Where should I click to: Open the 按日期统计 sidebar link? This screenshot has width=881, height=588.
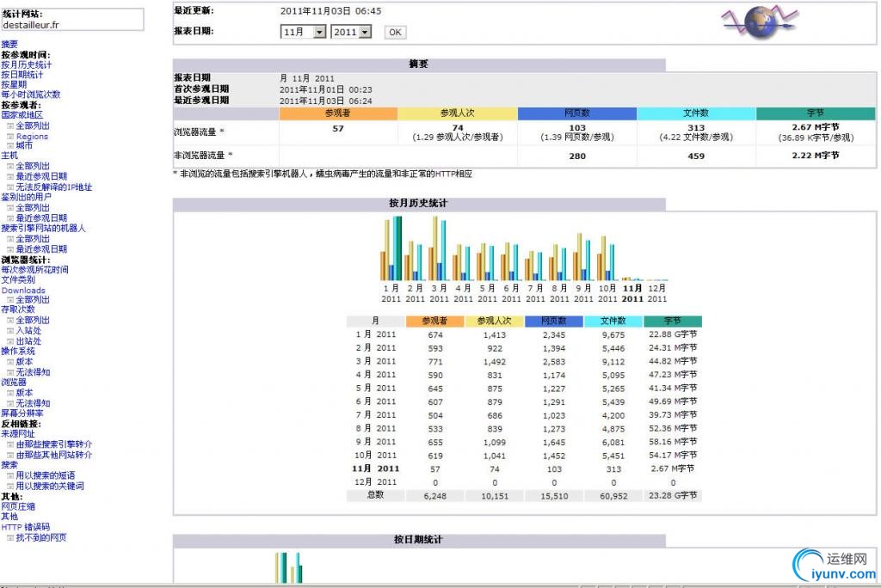point(22,75)
